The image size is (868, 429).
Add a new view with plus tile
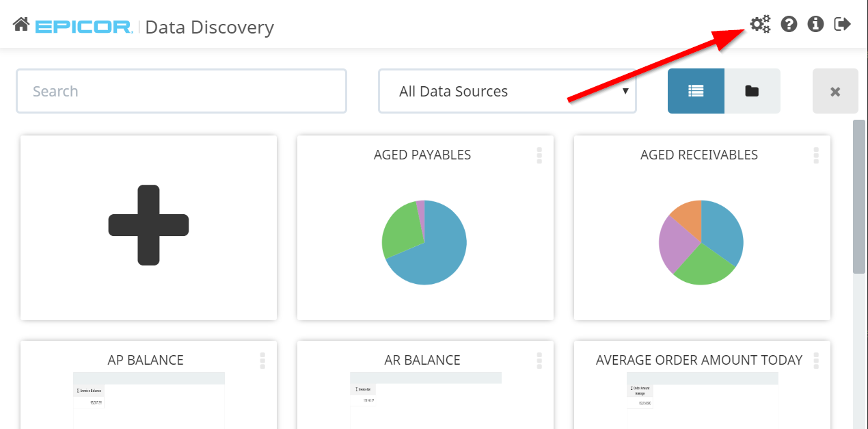[x=148, y=226]
